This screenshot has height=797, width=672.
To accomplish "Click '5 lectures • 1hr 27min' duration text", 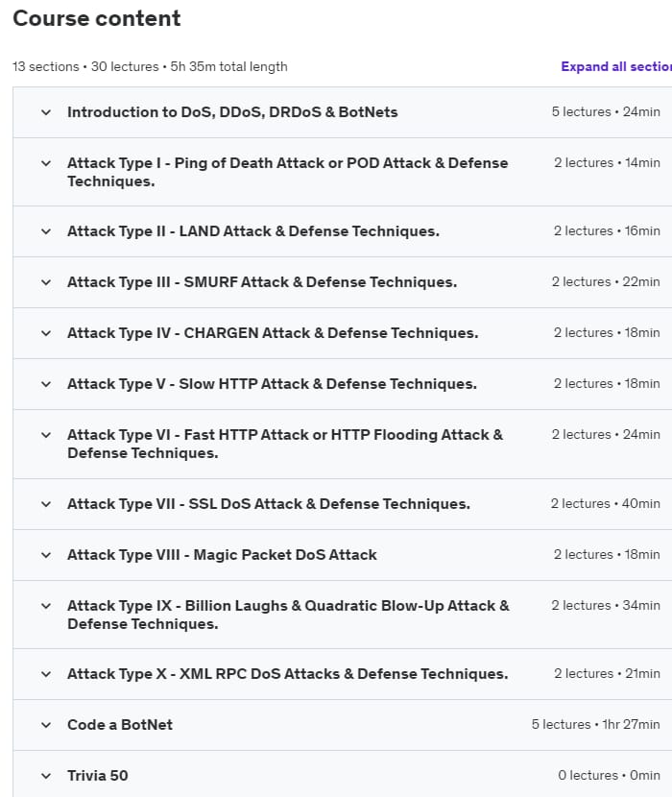I will [596, 724].
